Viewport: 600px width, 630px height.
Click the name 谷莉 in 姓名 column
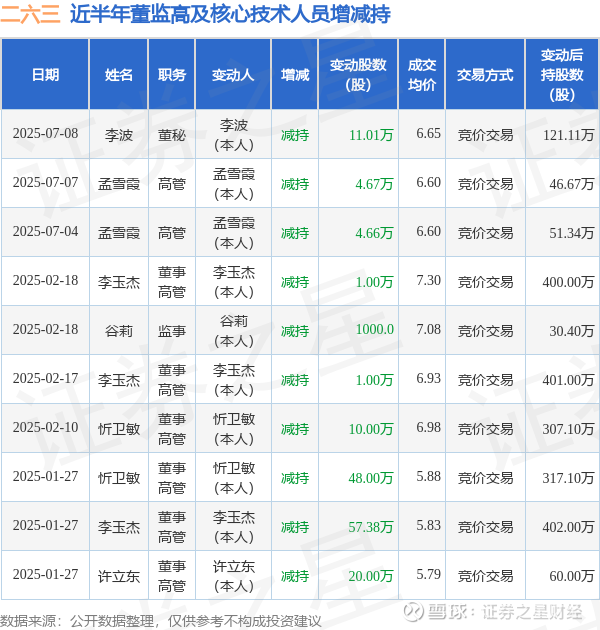[x=119, y=331]
